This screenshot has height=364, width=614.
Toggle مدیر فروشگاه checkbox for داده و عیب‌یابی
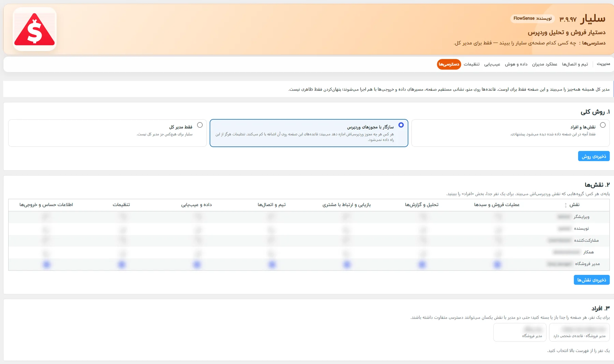point(197,264)
